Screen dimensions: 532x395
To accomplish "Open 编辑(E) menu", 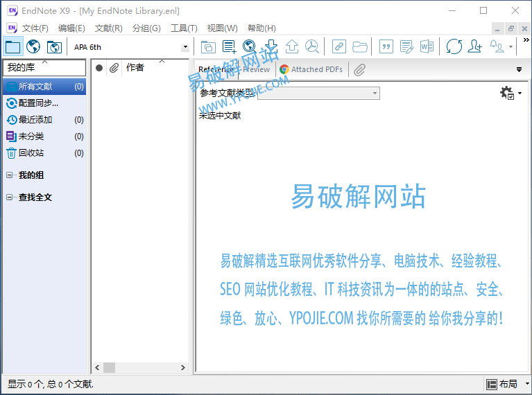I will point(71,28).
